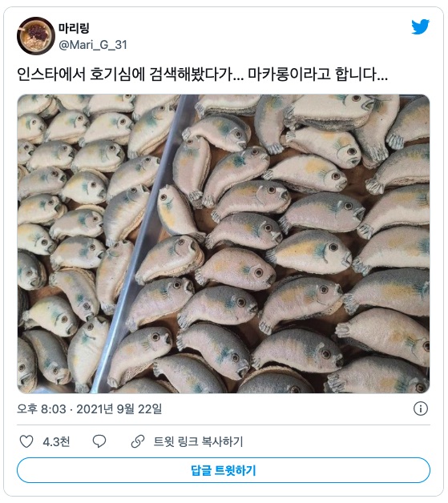Viewport: 448px width, 503px height.
Task: Click the display name 마리링
Action: pos(74,28)
